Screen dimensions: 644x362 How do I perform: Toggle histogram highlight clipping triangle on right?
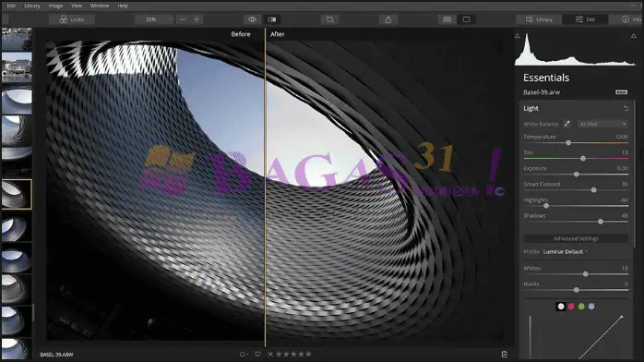[633, 36]
